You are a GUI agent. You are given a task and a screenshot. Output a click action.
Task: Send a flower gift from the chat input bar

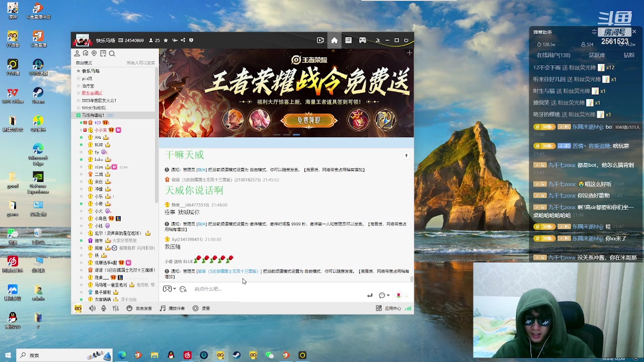click(398, 296)
